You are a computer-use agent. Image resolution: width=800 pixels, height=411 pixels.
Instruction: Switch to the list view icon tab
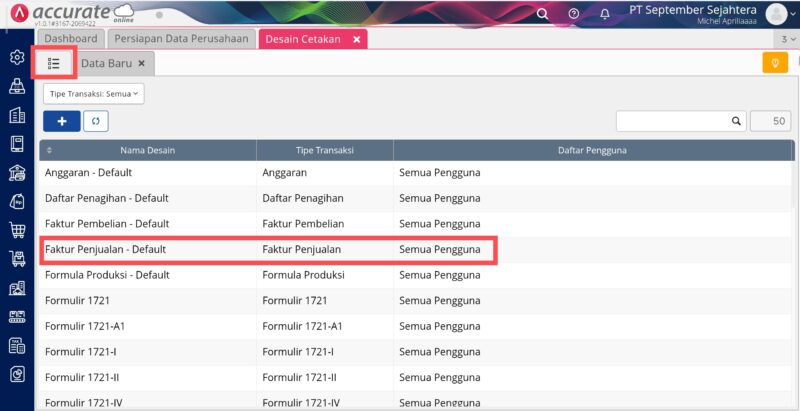tap(54, 63)
